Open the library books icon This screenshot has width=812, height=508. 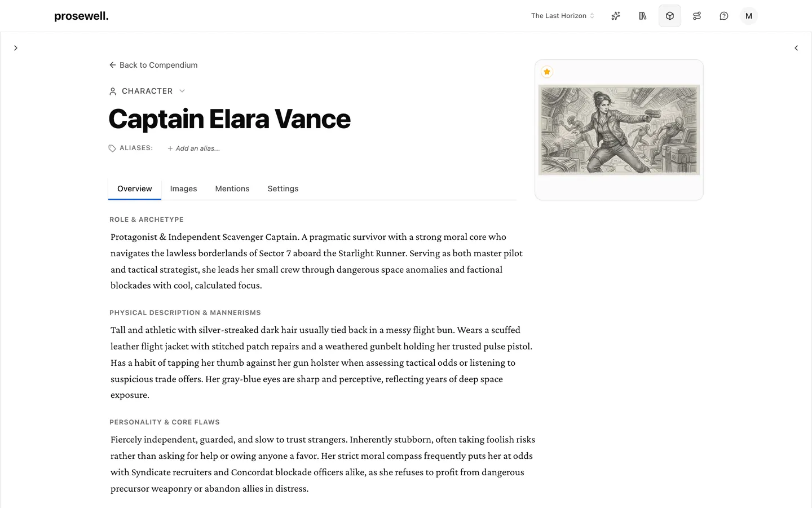[x=643, y=16]
